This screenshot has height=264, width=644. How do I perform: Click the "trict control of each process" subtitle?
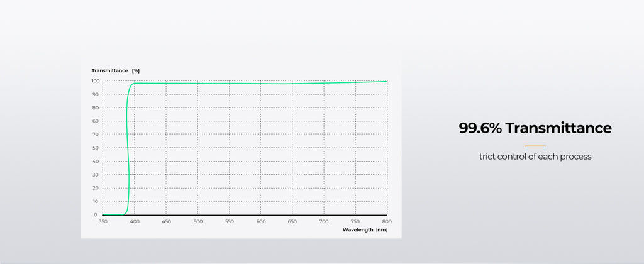[x=535, y=157]
